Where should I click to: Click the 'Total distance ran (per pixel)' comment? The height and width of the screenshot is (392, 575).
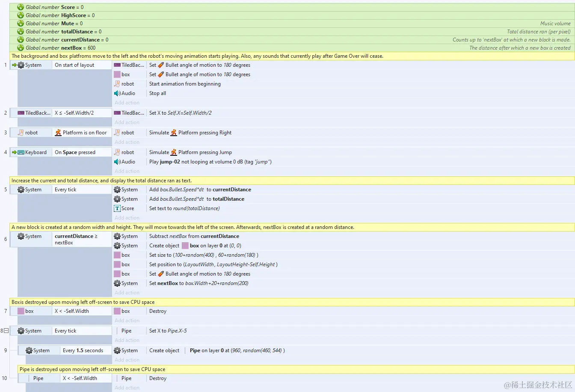[539, 32]
